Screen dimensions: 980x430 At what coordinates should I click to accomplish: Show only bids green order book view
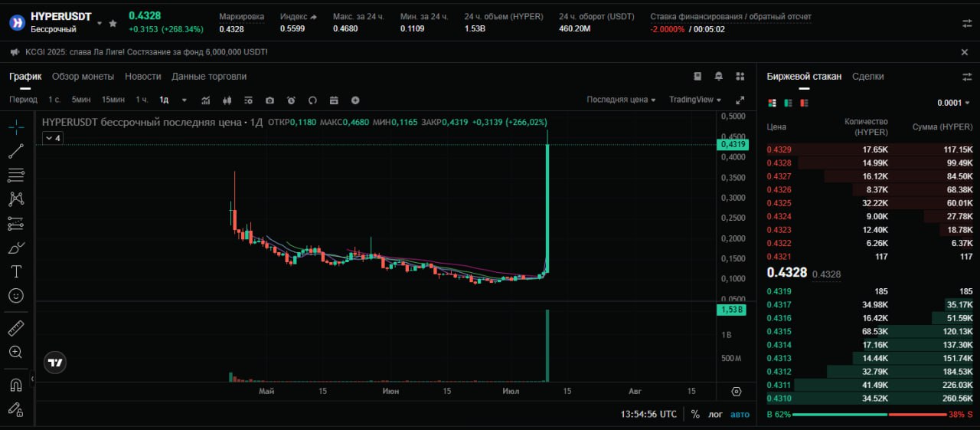tap(788, 103)
